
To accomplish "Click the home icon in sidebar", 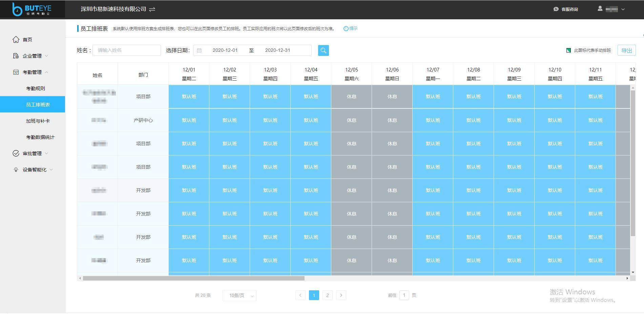I will pos(16,39).
